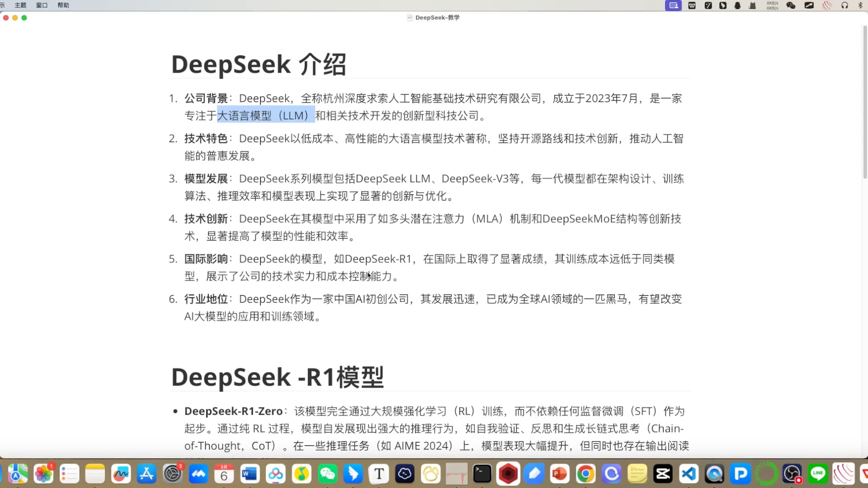Open the 帮助 menu
868x488 pixels.
[x=63, y=5]
